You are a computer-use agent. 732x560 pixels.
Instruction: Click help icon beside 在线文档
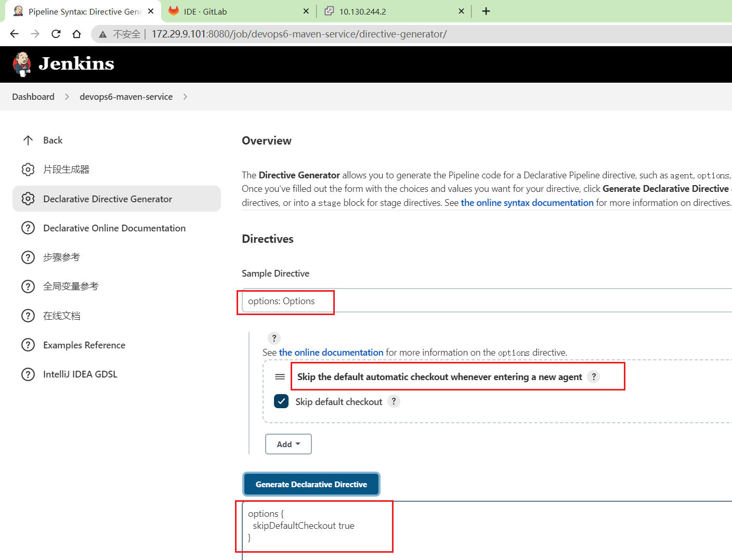tap(28, 316)
